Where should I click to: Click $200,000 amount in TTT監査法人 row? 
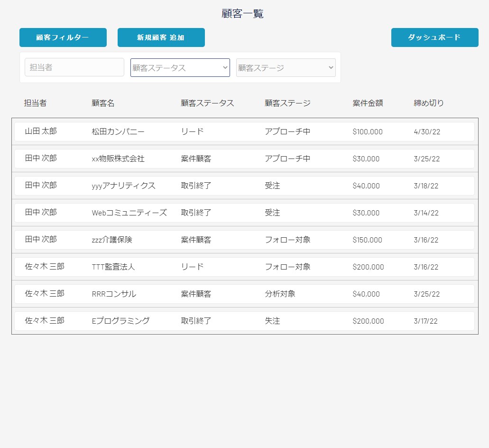368,267
